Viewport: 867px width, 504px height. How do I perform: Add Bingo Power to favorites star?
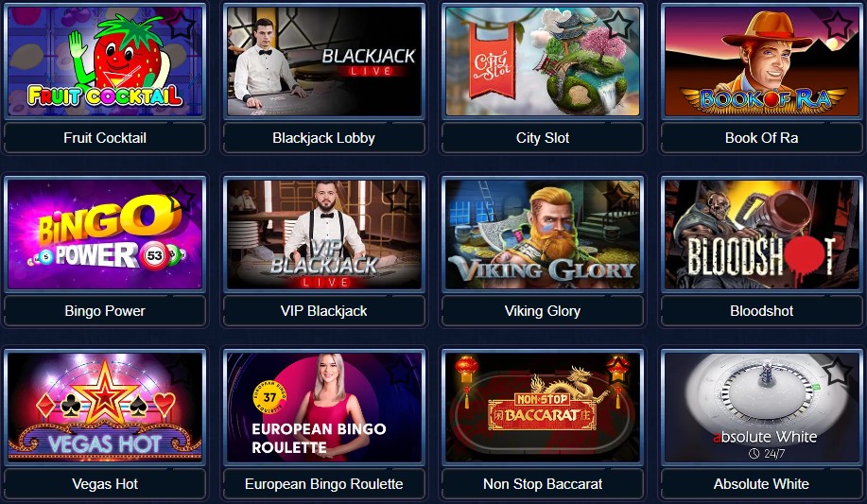(182, 198)
